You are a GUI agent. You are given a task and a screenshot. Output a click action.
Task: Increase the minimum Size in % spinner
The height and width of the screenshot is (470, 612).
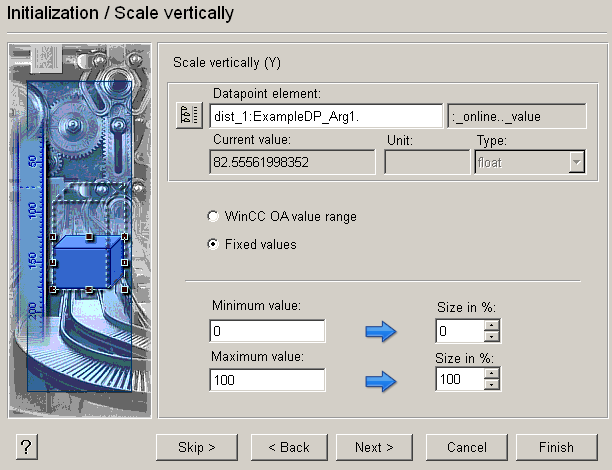[491, 326]
